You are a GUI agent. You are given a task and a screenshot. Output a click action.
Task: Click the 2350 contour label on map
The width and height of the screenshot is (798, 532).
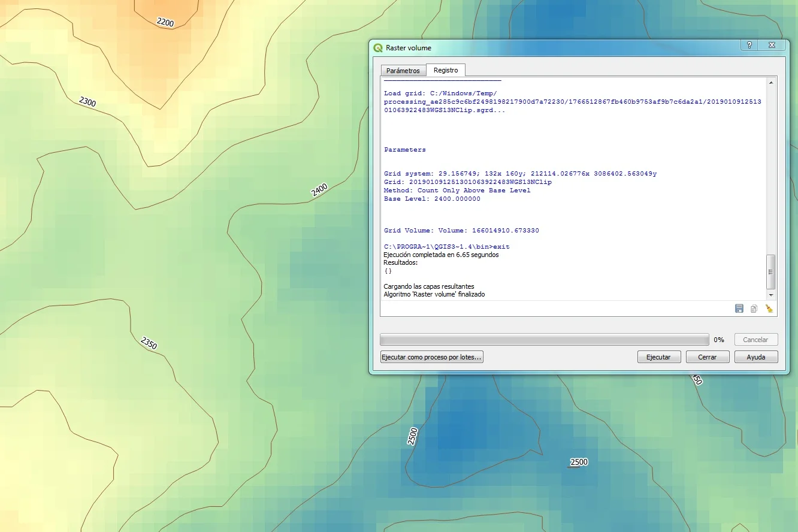click(x=149, y=343)
